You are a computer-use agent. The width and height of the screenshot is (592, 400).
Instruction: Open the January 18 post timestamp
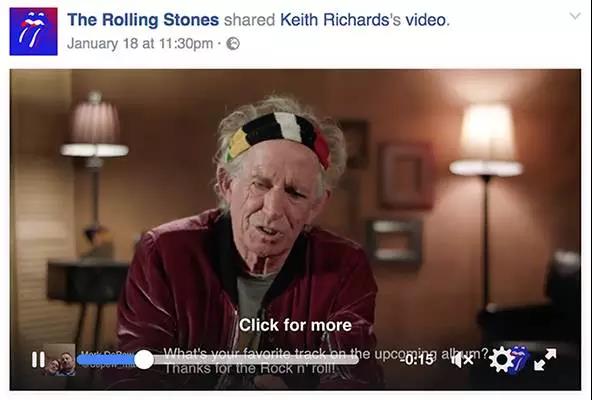[x=140, y=43]
